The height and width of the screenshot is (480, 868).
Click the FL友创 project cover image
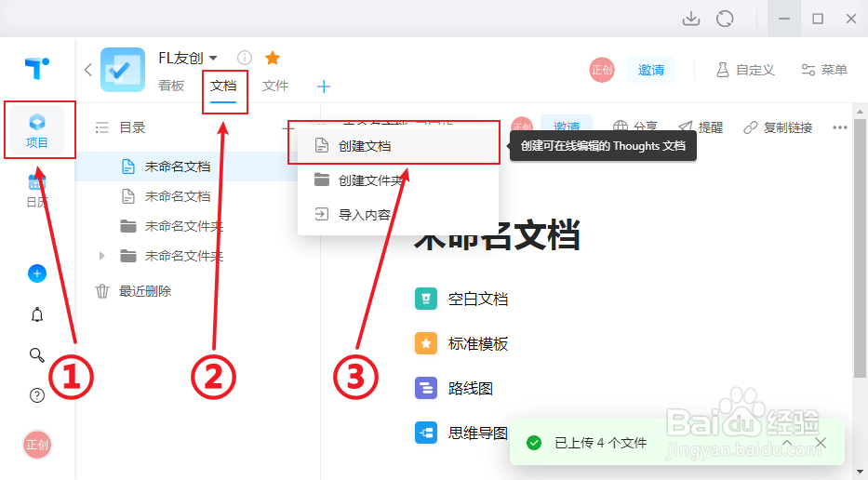pyautogui.click(x=123, y=70)
